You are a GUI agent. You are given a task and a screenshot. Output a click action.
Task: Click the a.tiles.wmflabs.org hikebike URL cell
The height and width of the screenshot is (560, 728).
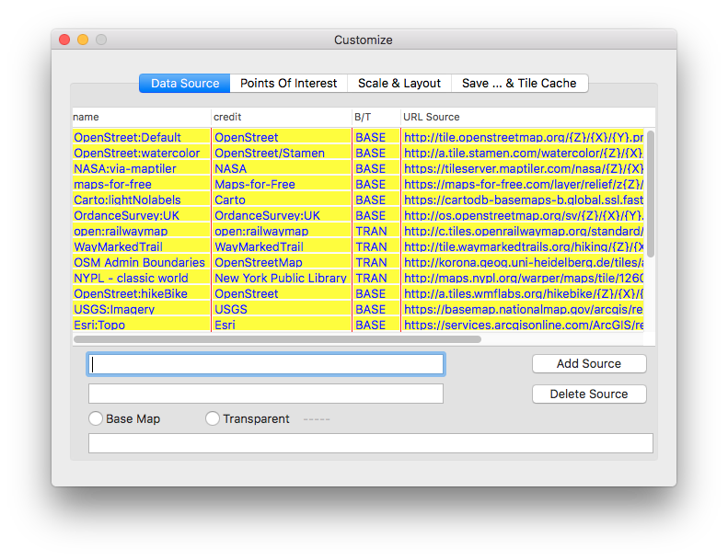523,293
